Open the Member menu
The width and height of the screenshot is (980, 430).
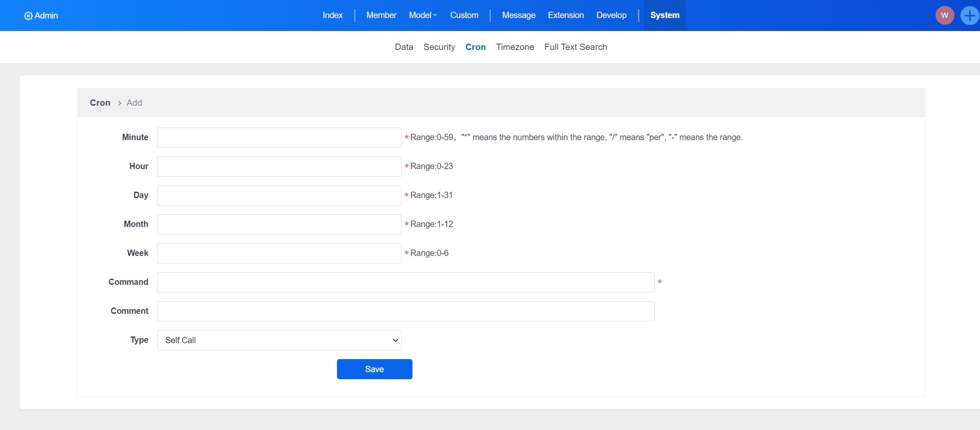[381, 15]
